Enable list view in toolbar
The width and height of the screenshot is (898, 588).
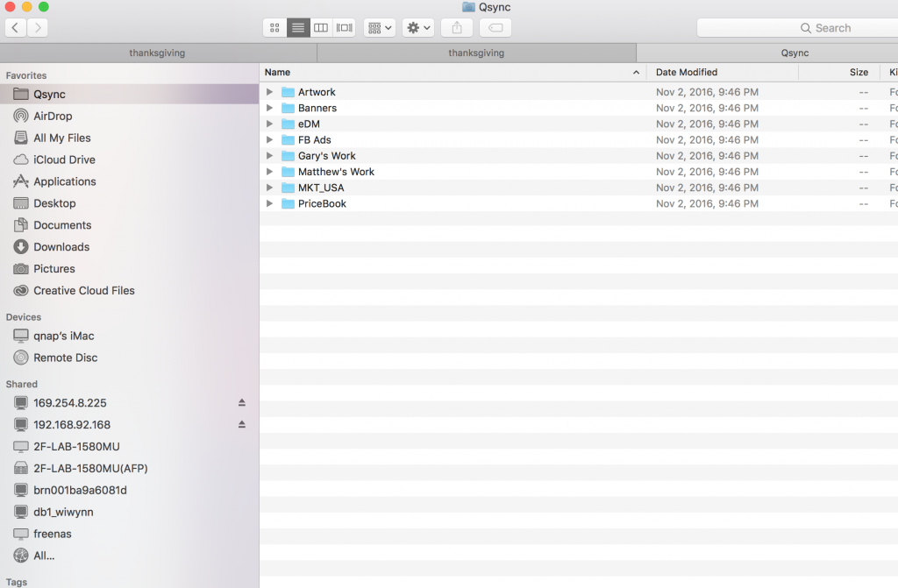tap(298, 28)
